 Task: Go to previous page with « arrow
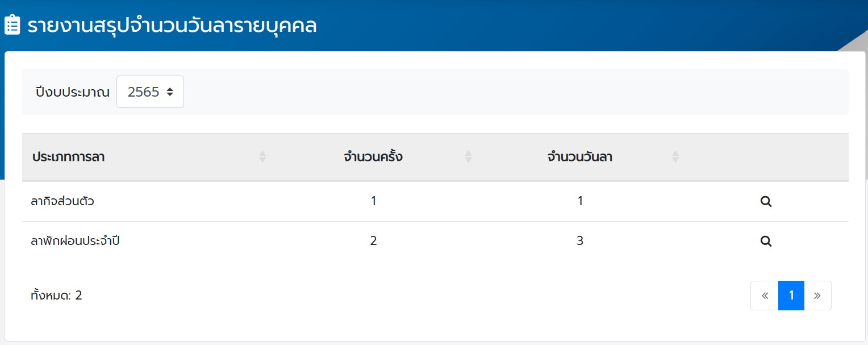[x=765, y=296]
